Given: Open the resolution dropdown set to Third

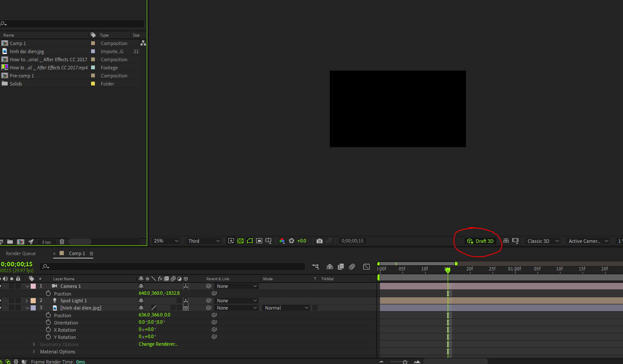Looking at the screenshot, I should 203,241.
